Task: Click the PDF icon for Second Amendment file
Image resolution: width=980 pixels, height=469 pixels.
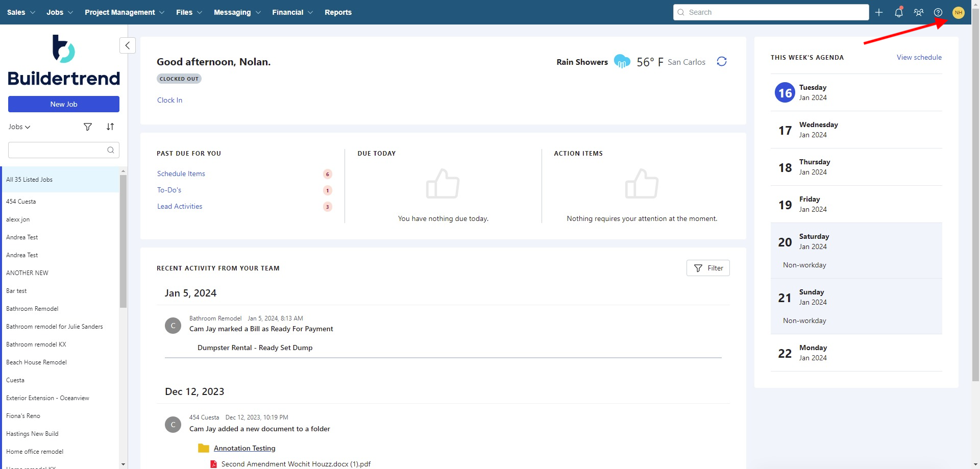Action: pos(214,464)
